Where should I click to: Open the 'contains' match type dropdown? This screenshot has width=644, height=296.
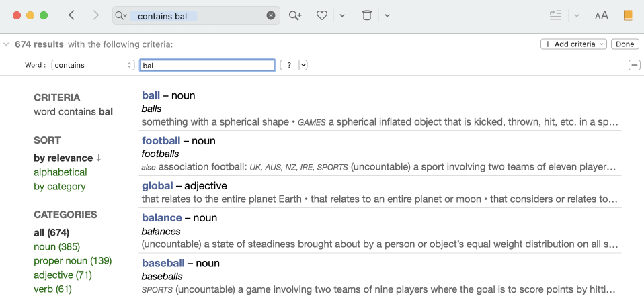click(x=93, y=65)
